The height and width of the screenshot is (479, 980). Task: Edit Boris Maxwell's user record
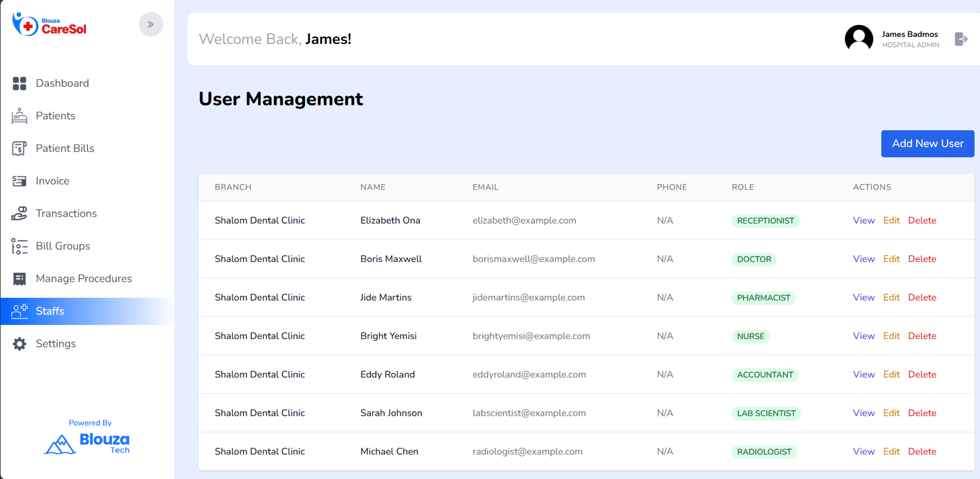pyautogui.click(x=891, y=259)
